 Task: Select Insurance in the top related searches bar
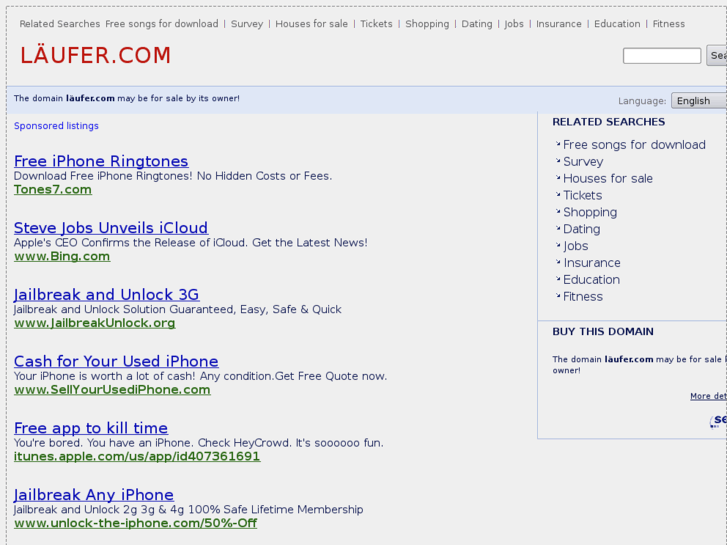pyautogui.click(x=559, y=24)
